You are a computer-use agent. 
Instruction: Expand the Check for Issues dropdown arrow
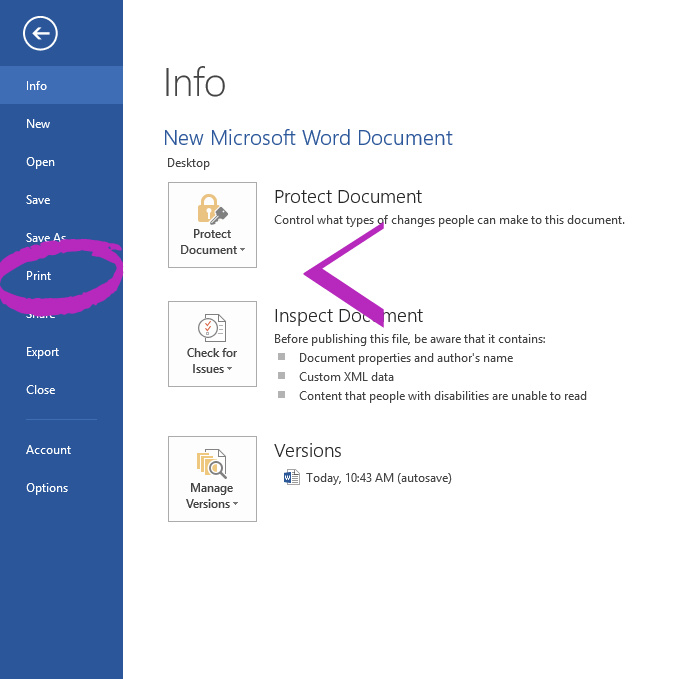click(x=230, y=370)
